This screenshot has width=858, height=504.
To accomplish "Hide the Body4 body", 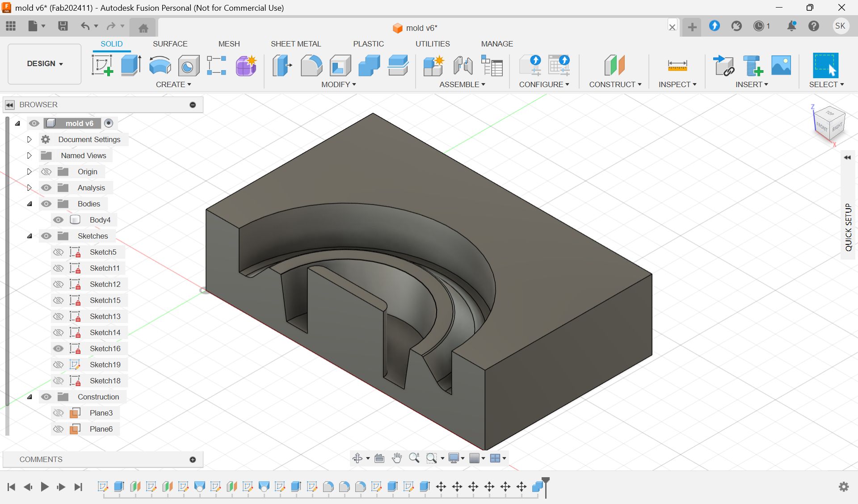I will (59, 220).
